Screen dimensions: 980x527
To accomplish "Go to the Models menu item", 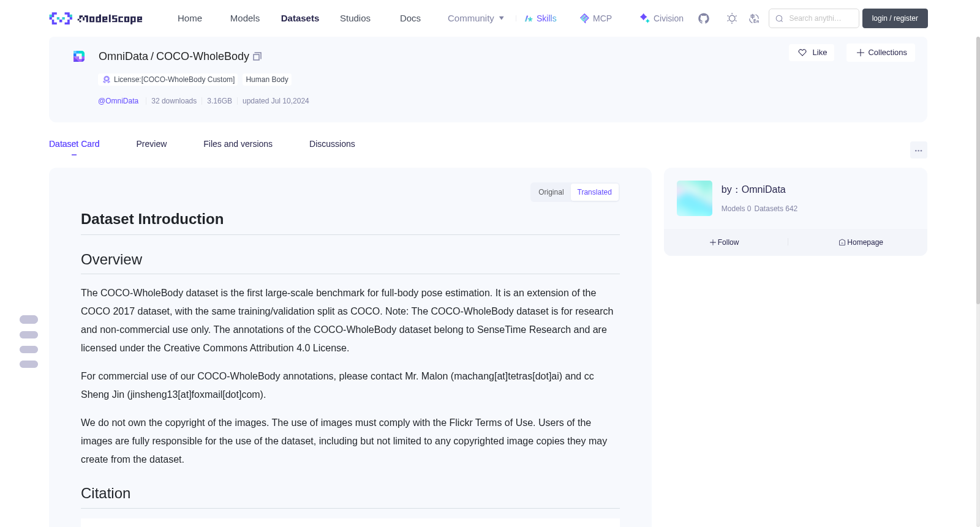I will [245, 18].
